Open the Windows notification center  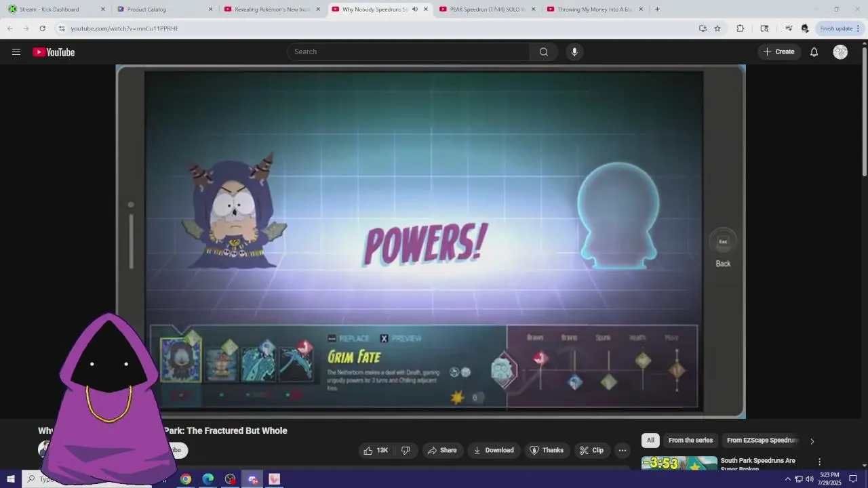[x=853, y=479]
